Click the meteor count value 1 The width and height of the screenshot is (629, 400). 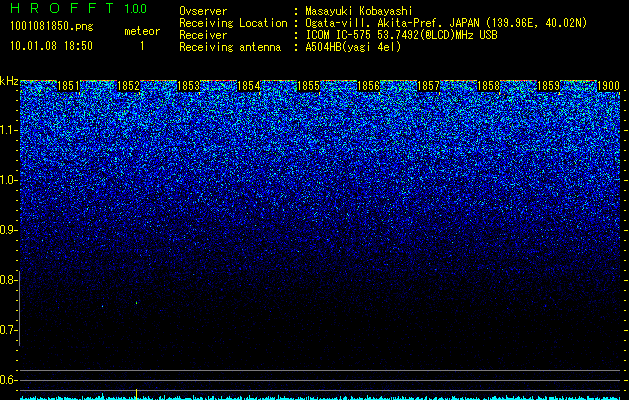pyautogui.click(x=142, y=46)
